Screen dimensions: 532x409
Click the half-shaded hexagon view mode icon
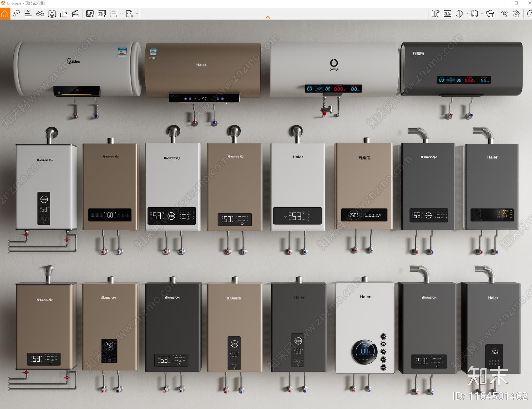point(459,14)
